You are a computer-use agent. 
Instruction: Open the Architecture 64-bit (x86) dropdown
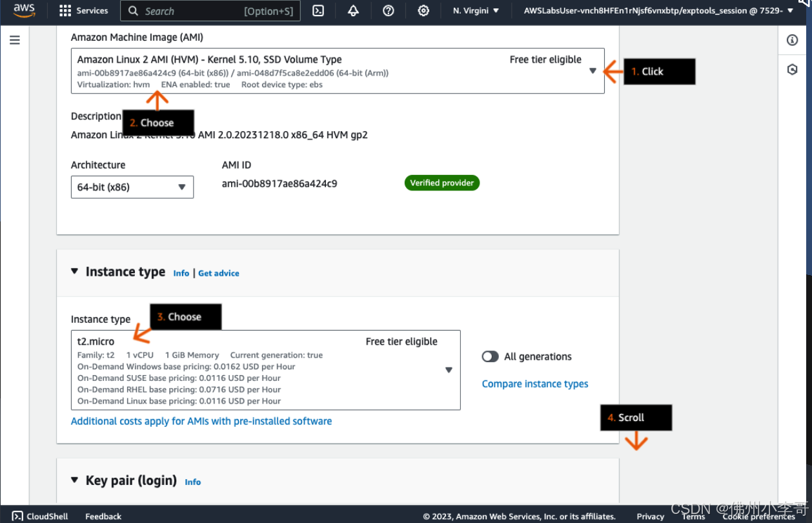[132, 187]
